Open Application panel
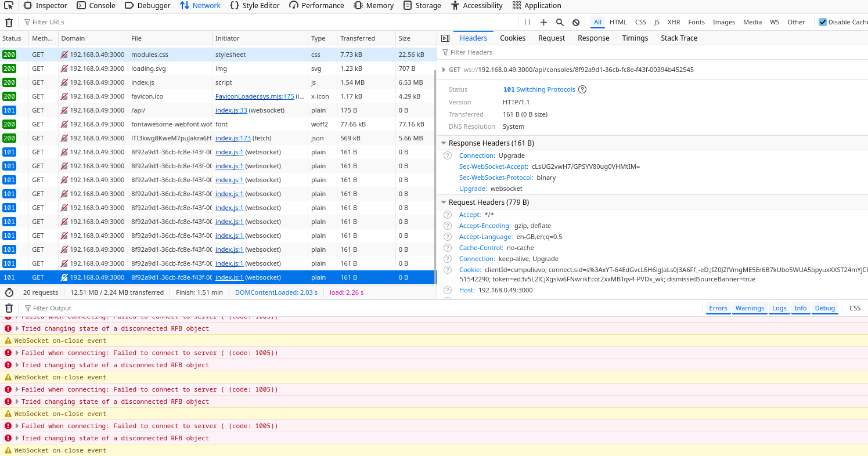This screenshot has height=456, width=868. click(x=536, y=5)
